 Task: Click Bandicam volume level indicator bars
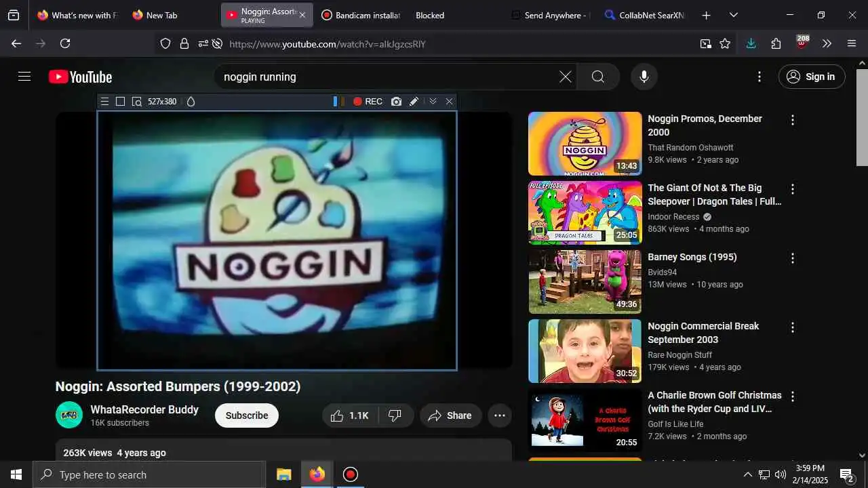click(338, 102)
